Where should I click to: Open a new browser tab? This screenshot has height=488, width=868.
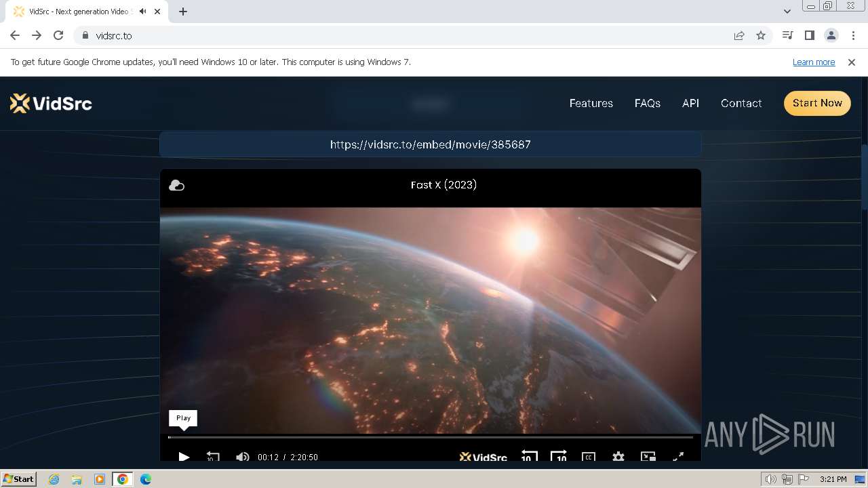tap(183, 12)
